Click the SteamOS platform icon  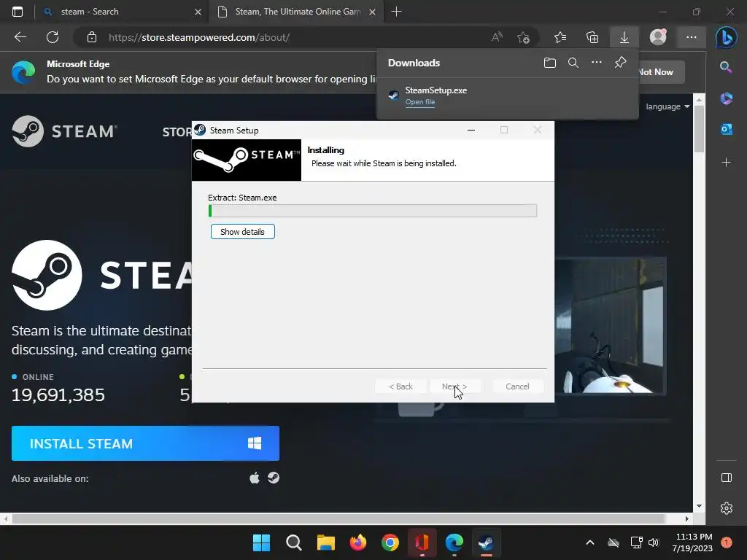click(x=274, y=478)
